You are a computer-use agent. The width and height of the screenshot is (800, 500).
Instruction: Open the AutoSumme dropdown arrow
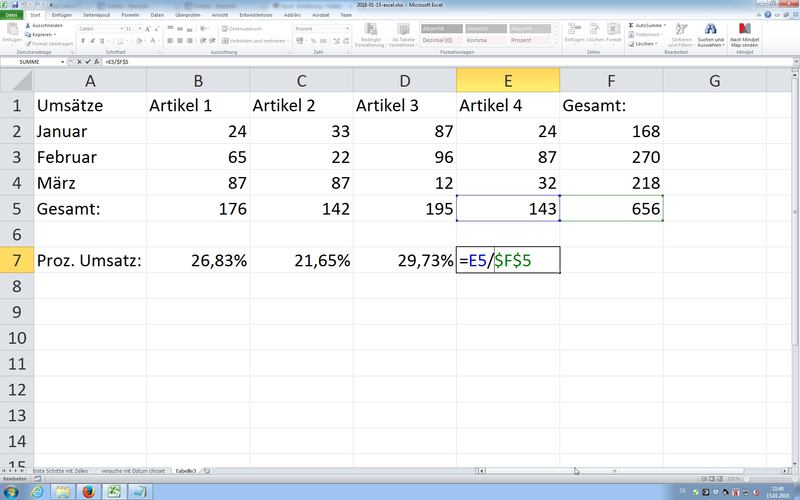pos(665,25)
